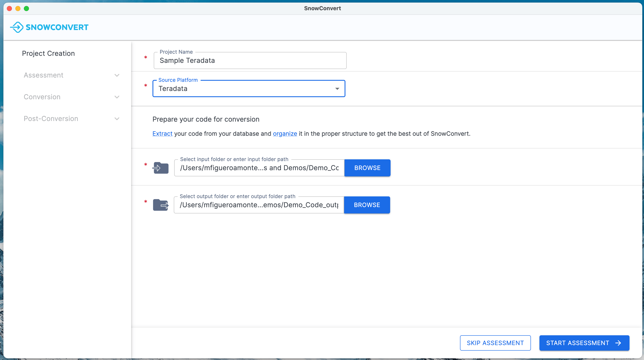644x360 pixels.
Task: Click SKIP ASSESSMENT
Action: click(495, 343)
